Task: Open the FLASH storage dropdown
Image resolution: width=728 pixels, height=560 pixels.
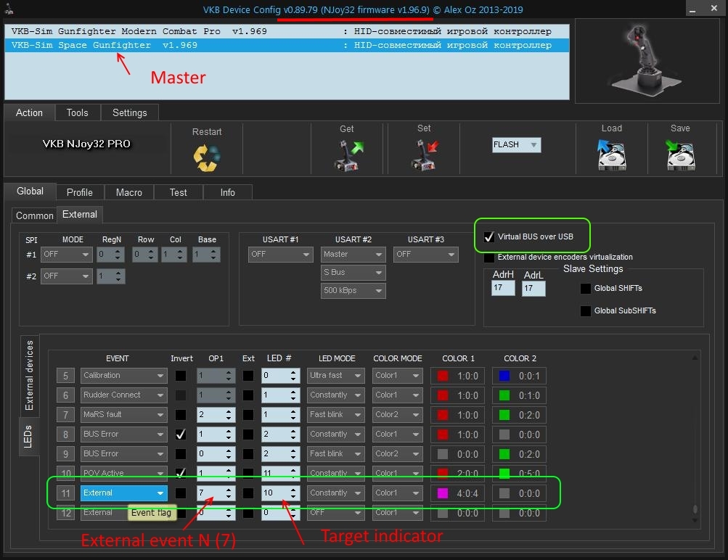Action: [x=516, y=145]
